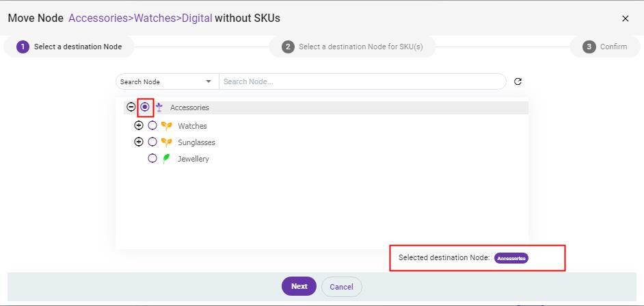Collapse the Accessories tree node
Image resolution: width=644 pixels, height=306 pixels.
pos(131,107)
